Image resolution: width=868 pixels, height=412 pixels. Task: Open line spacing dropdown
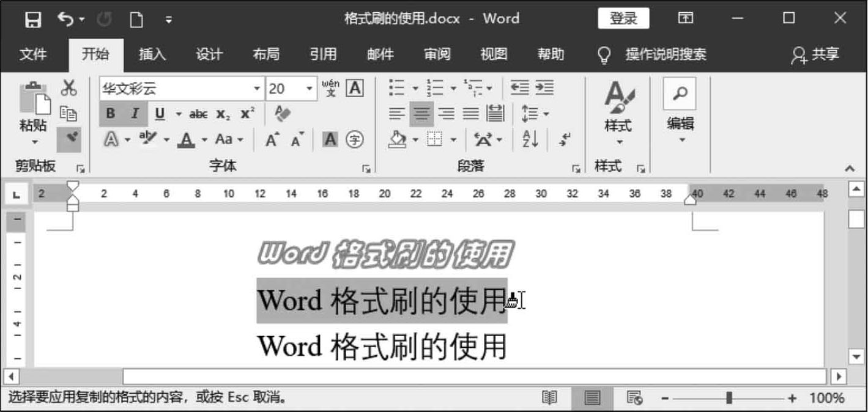click(x=535, y=114)
